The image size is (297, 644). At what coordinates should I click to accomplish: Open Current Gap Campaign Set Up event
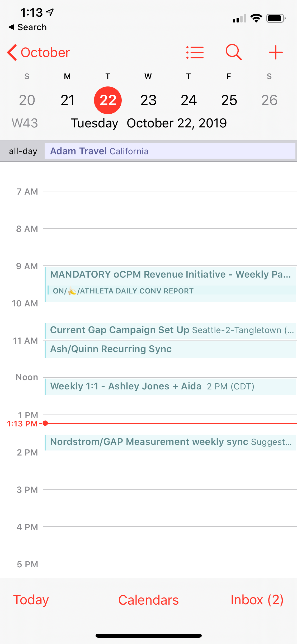pyautogui.click(x=170, y=330)
